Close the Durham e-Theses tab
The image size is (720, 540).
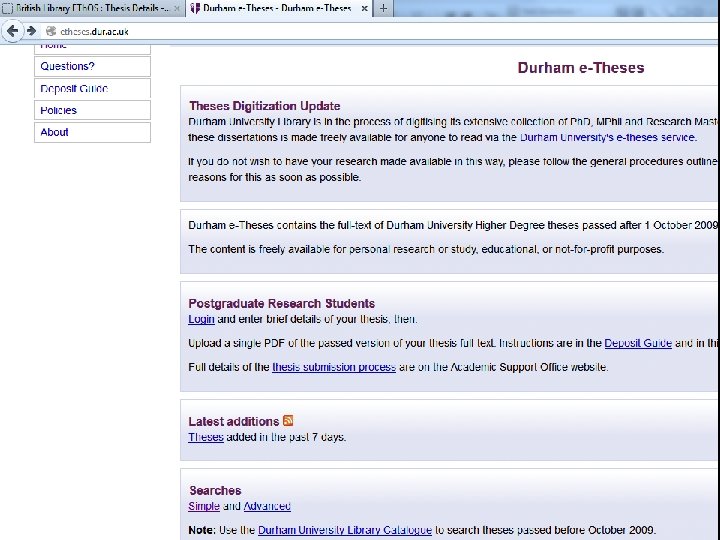(364, 8)
